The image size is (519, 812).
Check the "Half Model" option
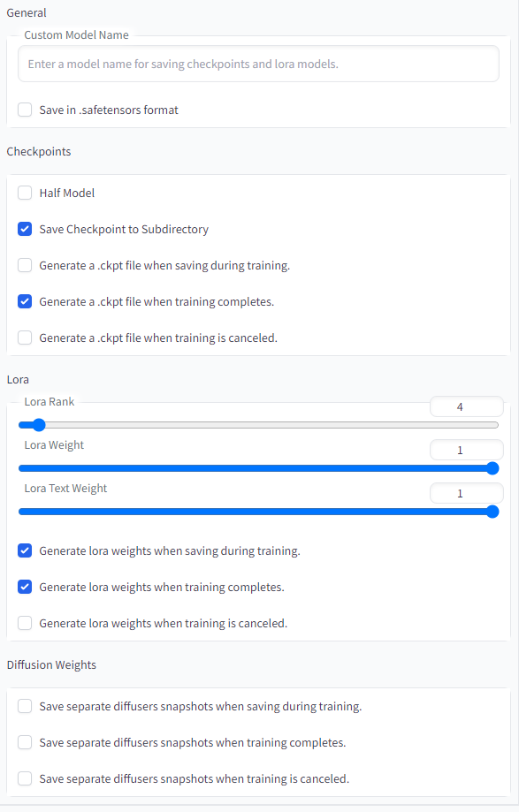pyautogui.click(x=25, y=193)
